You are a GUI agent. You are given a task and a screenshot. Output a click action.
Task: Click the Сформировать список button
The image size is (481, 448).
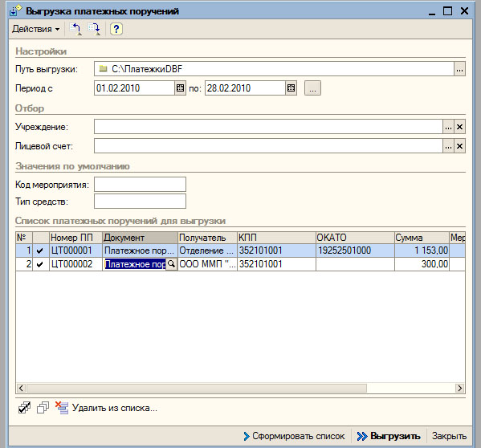pos(294,436)
